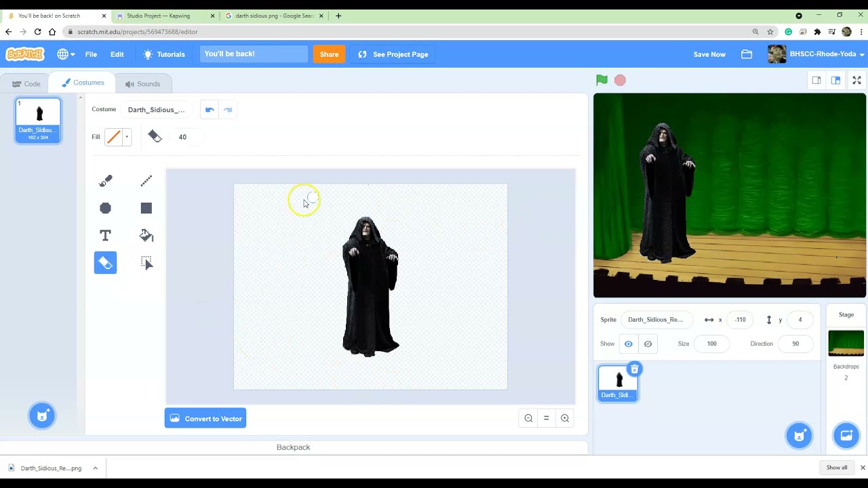Click the Scratch logo
868x488 pixels.
click(x=25, y=54)
